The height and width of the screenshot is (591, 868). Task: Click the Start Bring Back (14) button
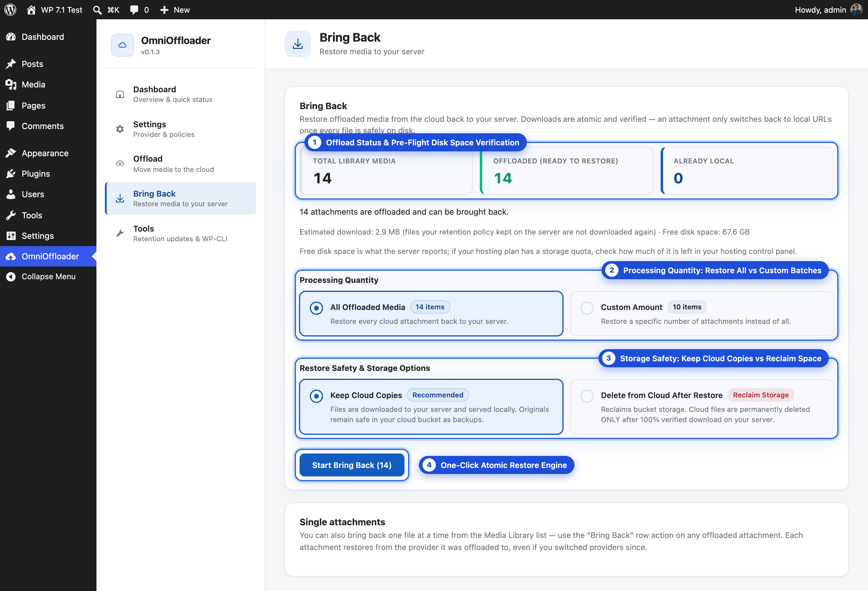click(x=352, y=465)
